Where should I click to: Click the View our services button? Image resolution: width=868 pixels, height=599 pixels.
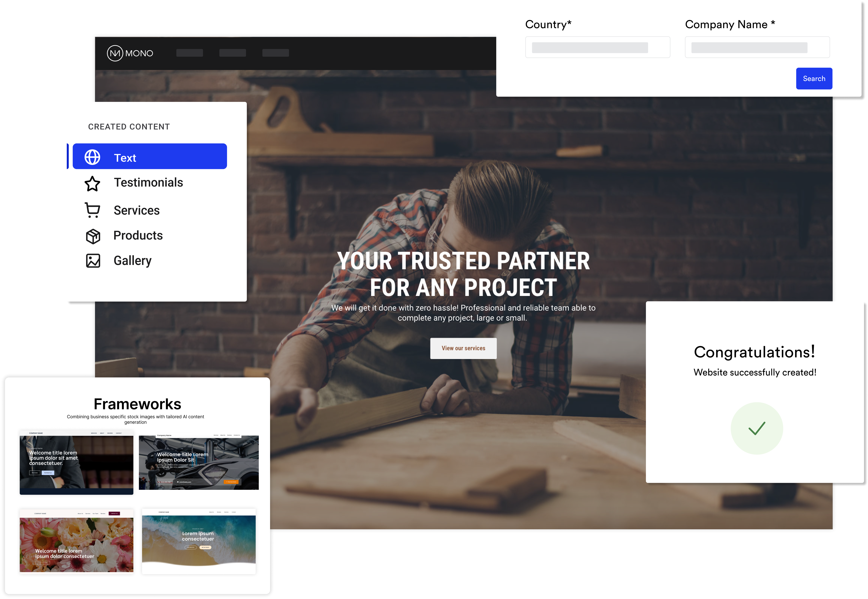[464, 348]
